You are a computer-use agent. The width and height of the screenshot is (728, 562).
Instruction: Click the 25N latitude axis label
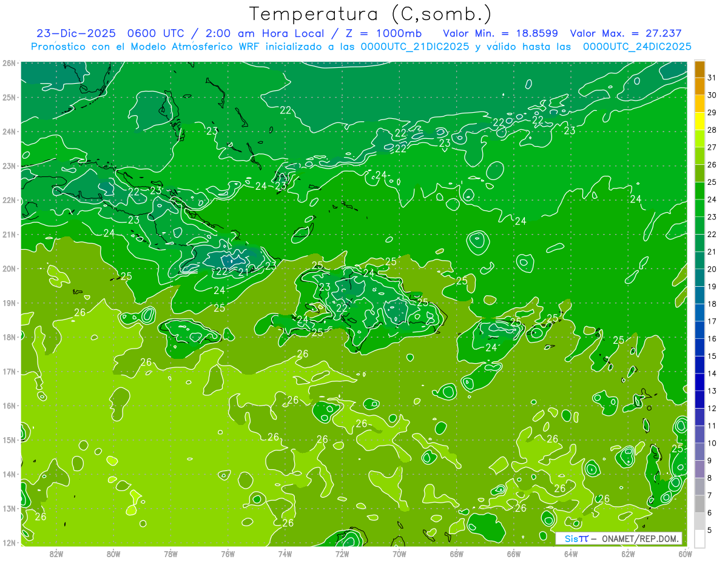click(x=8, y=97)
